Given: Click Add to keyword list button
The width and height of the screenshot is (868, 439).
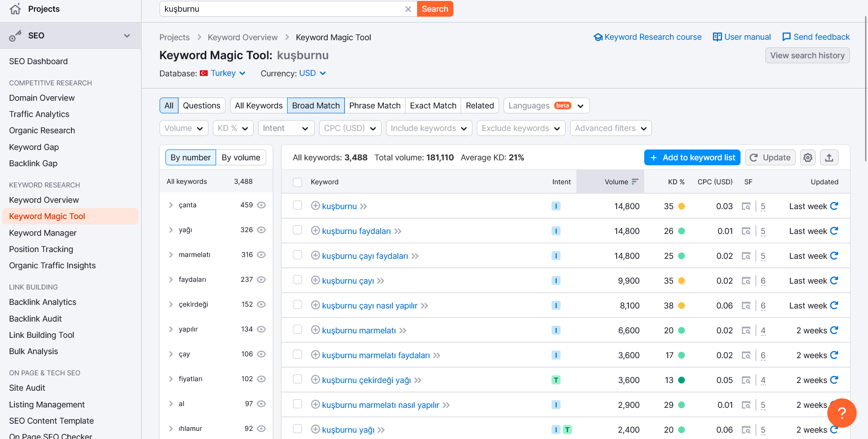Looking at the screenshot, I should (x=692, y=158).
